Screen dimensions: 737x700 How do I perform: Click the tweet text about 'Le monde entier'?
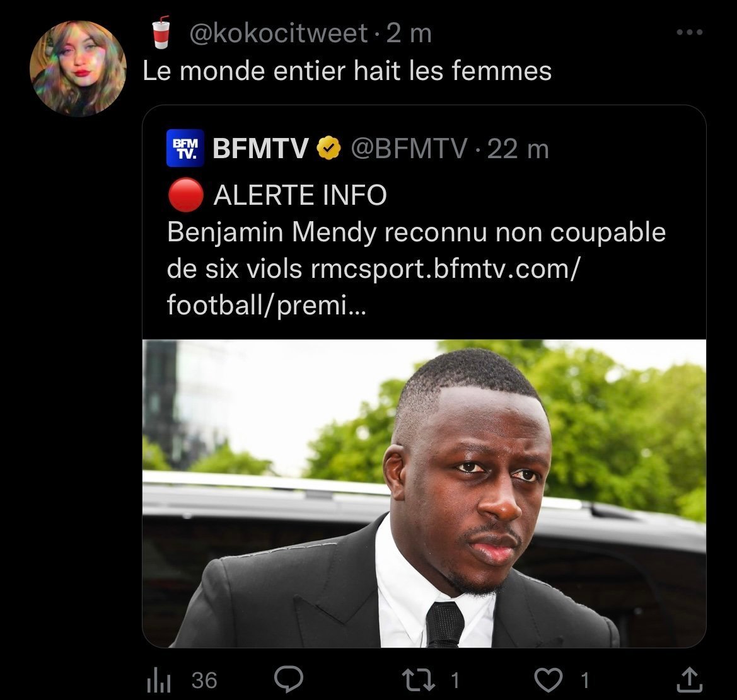(347, 71)
